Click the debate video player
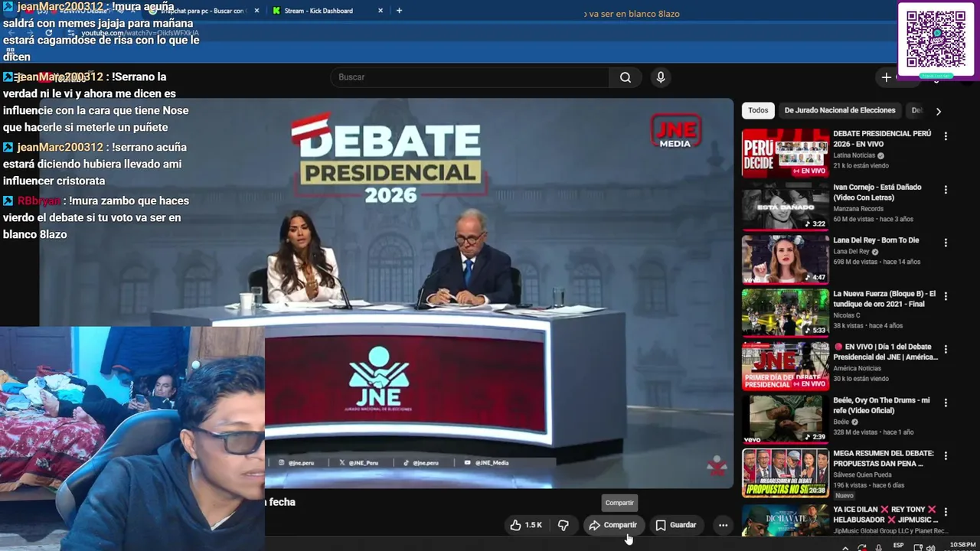The height and width of the screenshot is (551, 980). point(387,292)
